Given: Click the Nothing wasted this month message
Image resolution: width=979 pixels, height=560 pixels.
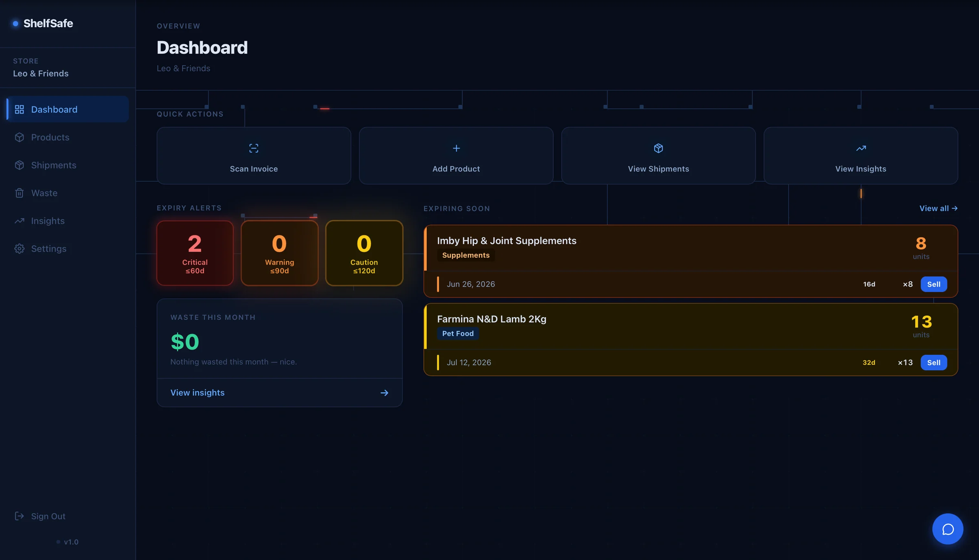Looking at the screenshot, I should click(x=233, y=362).
